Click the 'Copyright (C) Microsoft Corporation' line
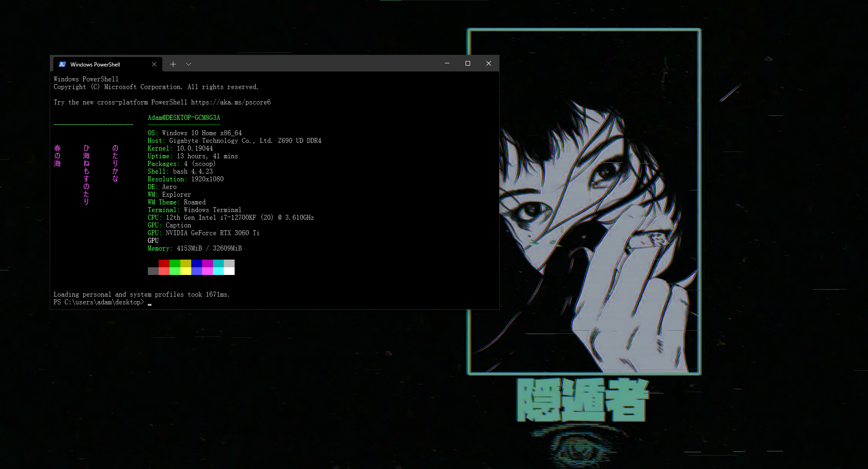Viewport: 868px width, 469px height. pyautogui.click(x=156, y=87)
